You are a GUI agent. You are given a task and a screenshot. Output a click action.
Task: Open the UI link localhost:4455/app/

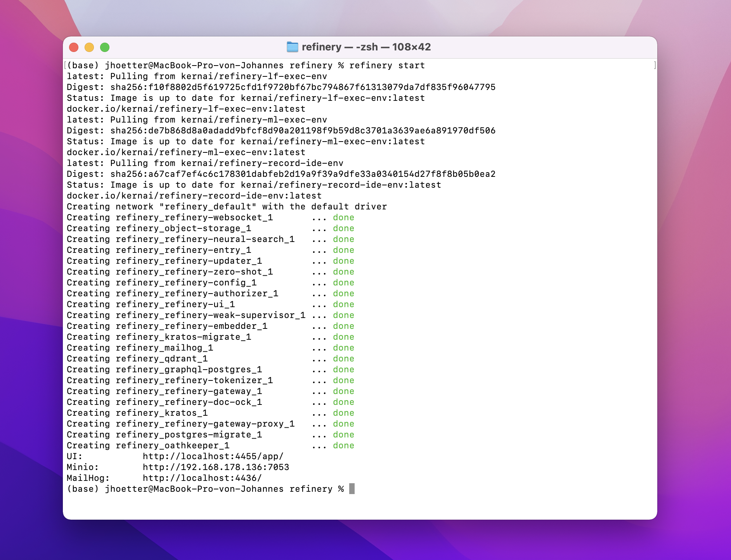click(213, 456)
